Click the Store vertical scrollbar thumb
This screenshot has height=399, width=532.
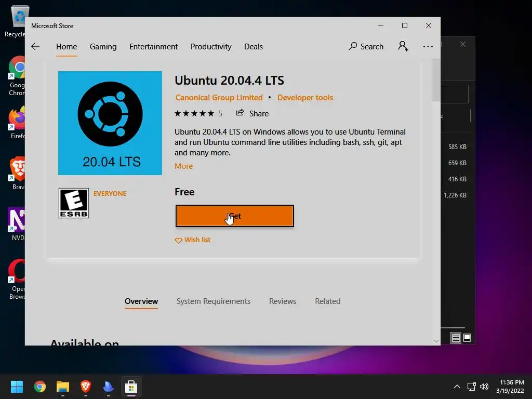click(x=436, y=81)
